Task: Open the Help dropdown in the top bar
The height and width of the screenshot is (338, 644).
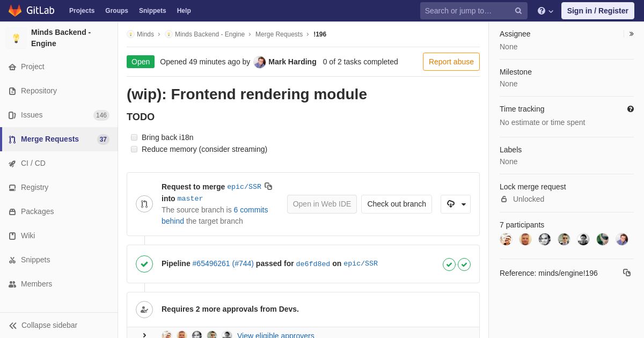Action: pyautogui.click(x=545, y=11)
